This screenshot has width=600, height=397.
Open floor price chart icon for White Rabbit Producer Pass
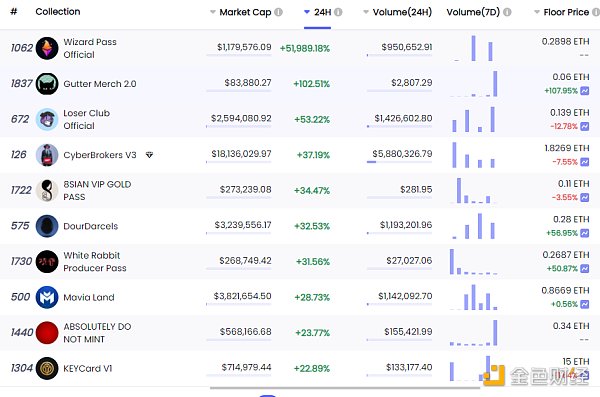pyautogui.click(x=585, y=268)
